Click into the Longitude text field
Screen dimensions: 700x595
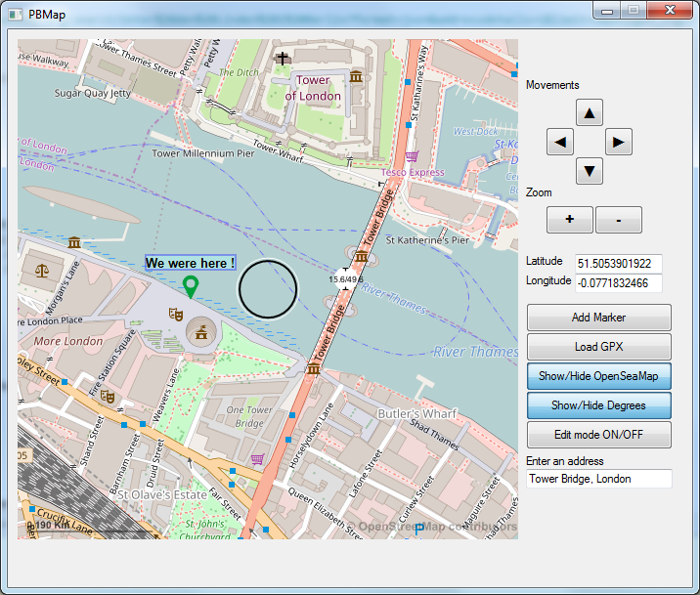[618, 283]
